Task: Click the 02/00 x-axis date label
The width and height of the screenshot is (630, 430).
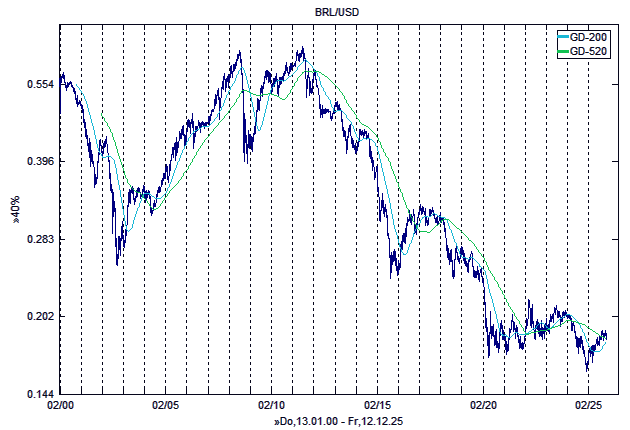Action: (60, 406)
